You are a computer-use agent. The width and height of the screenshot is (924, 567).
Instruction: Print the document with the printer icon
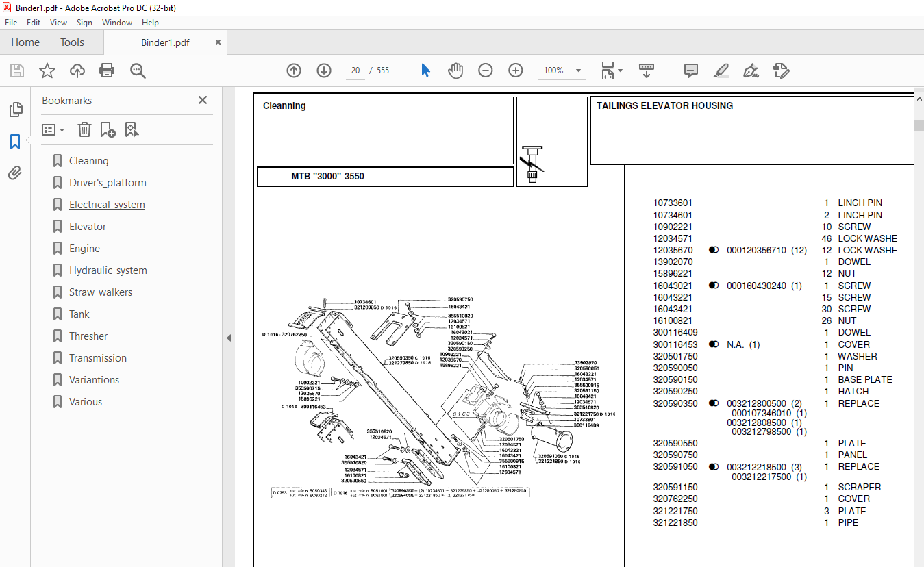coord(107,71)
